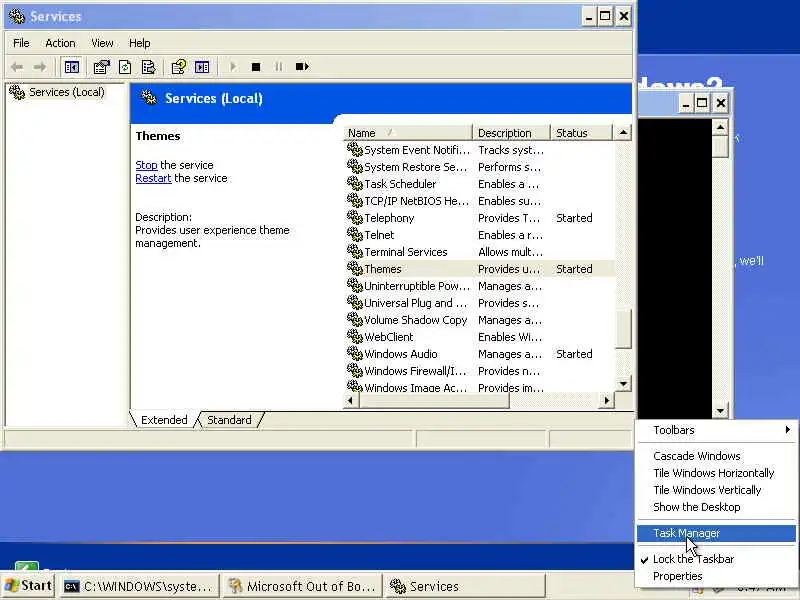Image resolution: width=800 pixels, height=600 pixels.
Task: Click the Back arrow toolbar icon
Action: tap(17, 67)
